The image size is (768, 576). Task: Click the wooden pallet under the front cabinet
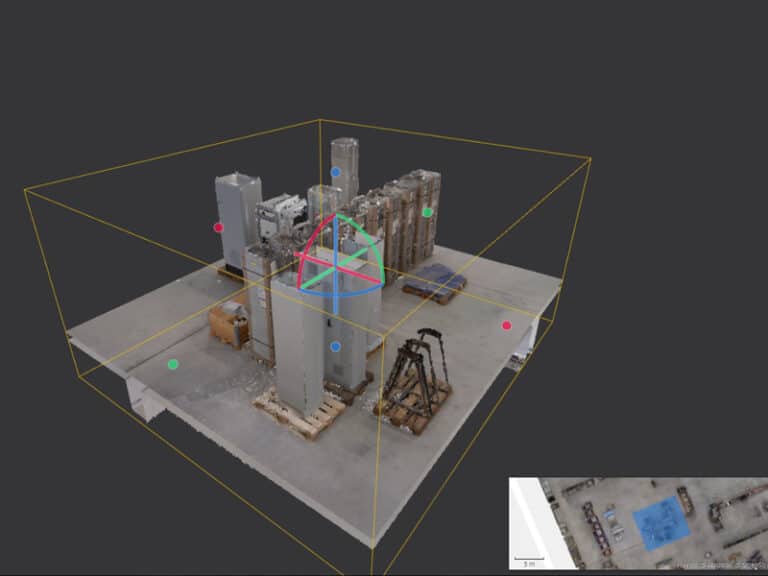[298, 417]
